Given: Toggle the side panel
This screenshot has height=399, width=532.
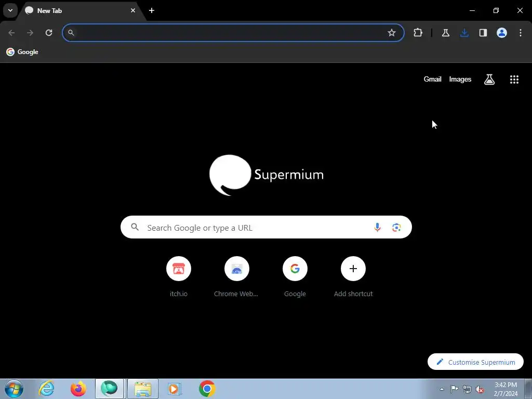Looking at the screenshot, I should click(483, 33).
